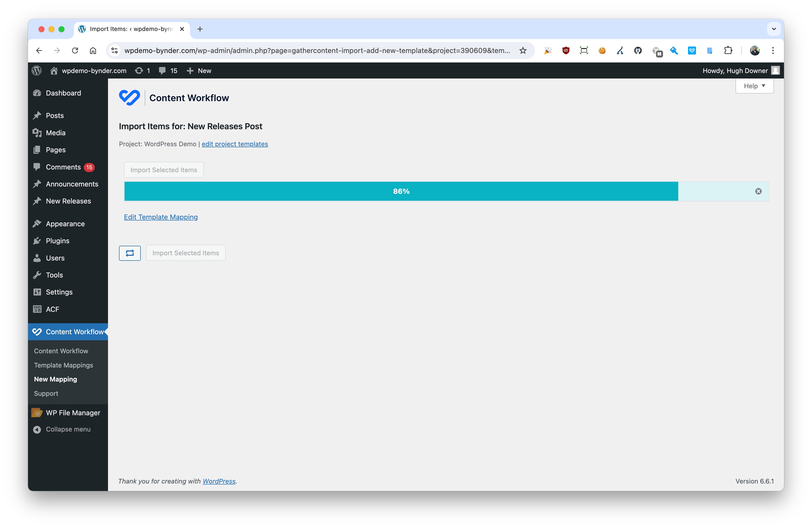This screenshot has width=812, height=528.
Task: Go forward in browser history
Action: click(x=57, y=50)
